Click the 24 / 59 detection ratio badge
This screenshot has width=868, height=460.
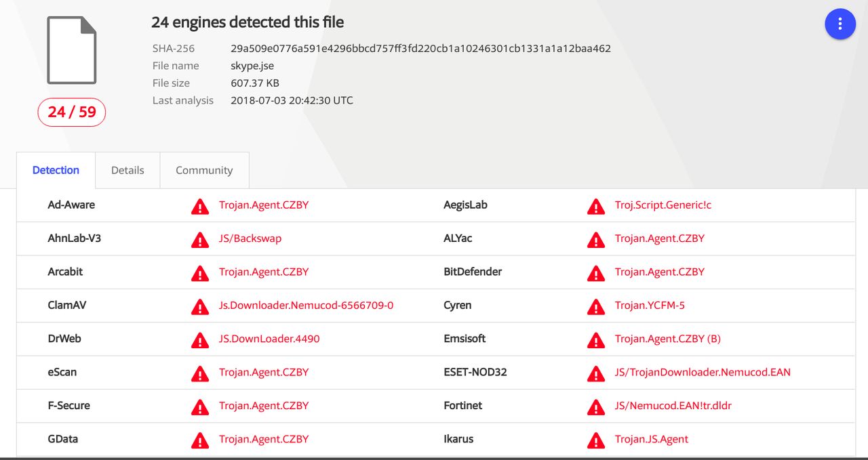tap(72, 112)
